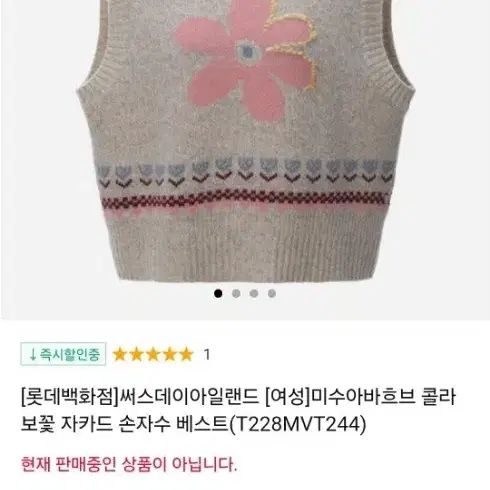This screenshot has width=490, height=490.
Task: Open the knit vest product photo
Action: click(x=245, y=142)
